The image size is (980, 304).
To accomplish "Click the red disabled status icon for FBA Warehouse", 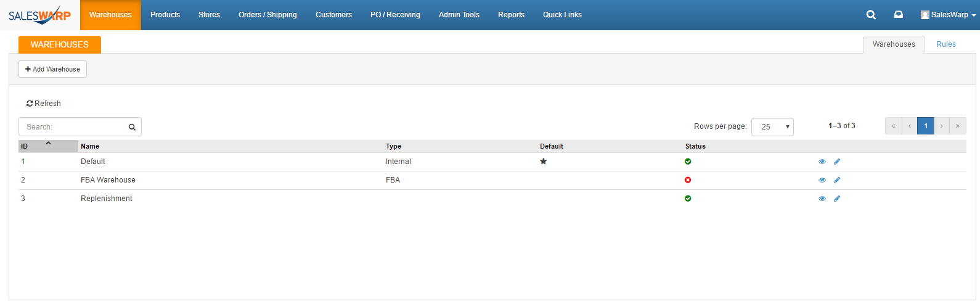I will coord(688,180).
